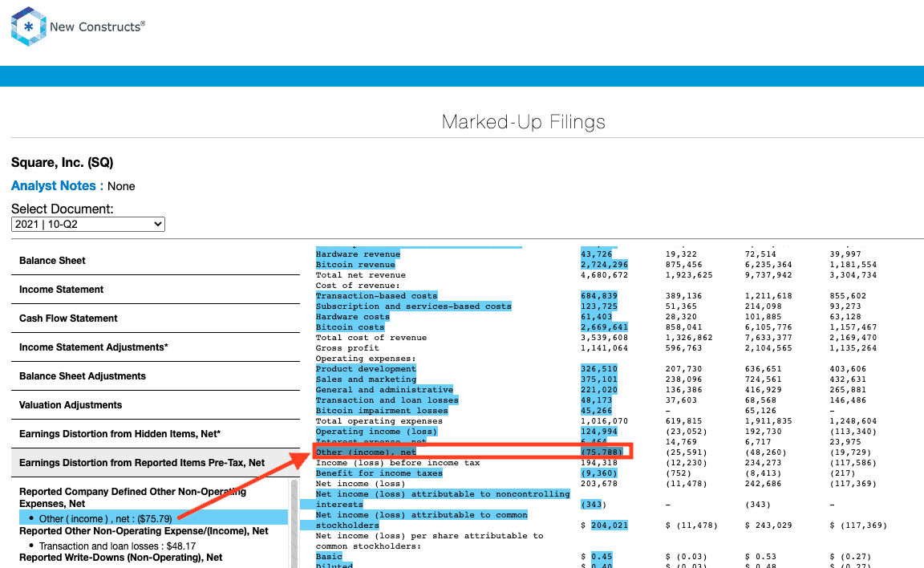This screenshot has height=568, width=924.
Task: Click the 'Bitcoin revenue' highlighted line
Action: pos(355,265)
